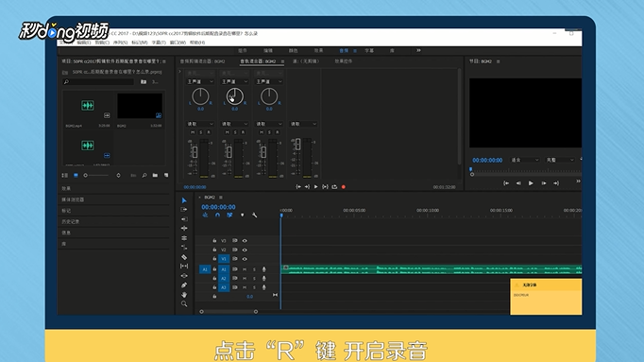Switch to 效果控件 tab
The height and width of the screenshot is (362, 644).
[344, 61]
